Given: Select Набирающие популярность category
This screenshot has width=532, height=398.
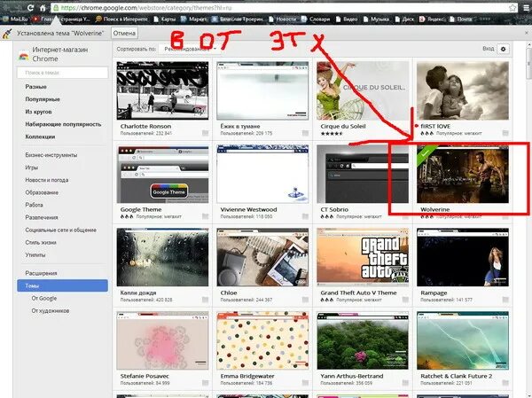Looking at the screenshot, I should click(x=63, y=124).
